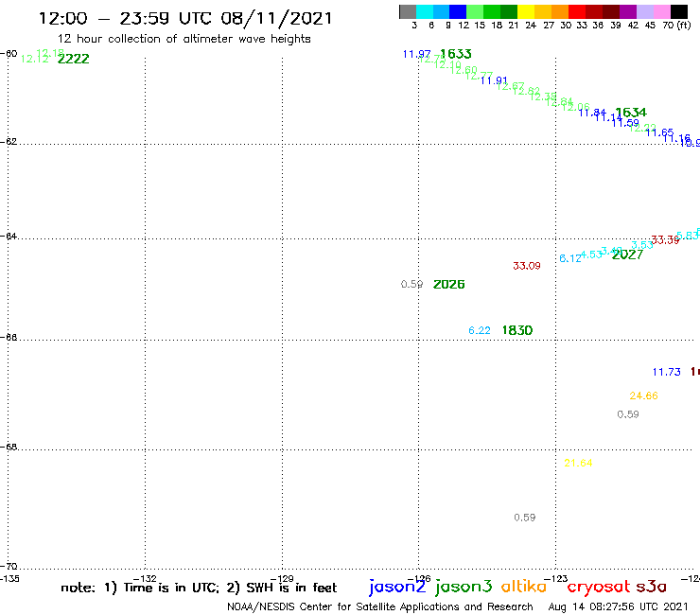This screenshot has height=615, width=700.
Task: Click the altika satellite label
Action: pos(524,587)
